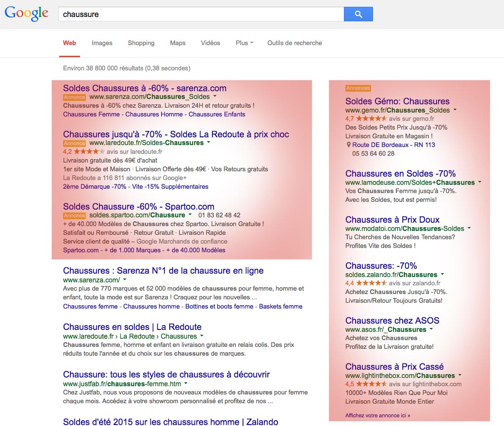This screenshot has width=504, height=426.
Task: Click Bottines et boots femme link
Action: pos(219,306)
